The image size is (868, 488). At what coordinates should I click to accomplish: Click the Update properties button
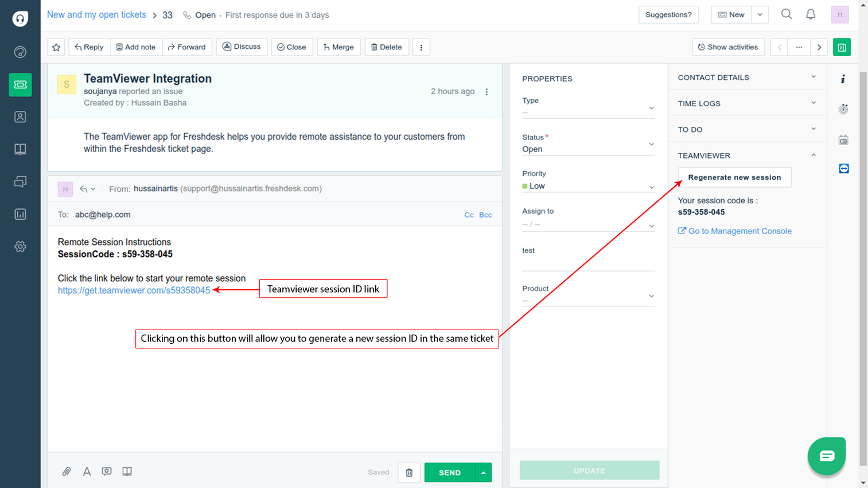(x=589, y=471)
